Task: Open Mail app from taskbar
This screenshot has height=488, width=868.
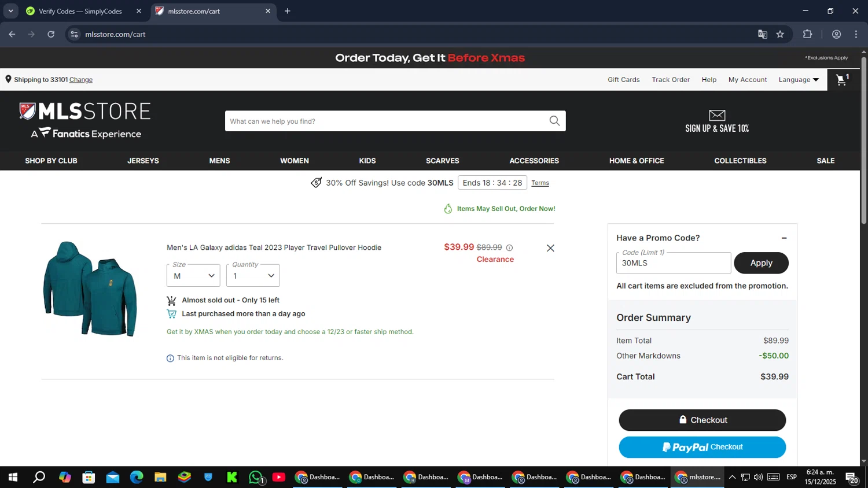Action: point(113,477)
